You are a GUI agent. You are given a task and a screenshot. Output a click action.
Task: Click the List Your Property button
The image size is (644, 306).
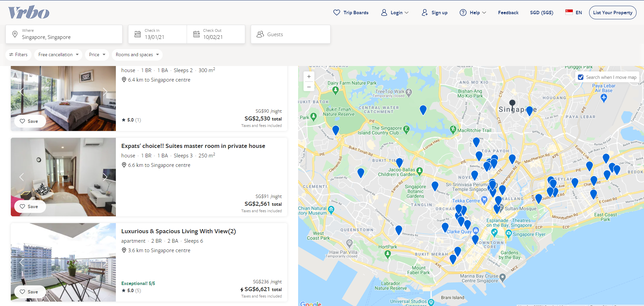[612, 13]
